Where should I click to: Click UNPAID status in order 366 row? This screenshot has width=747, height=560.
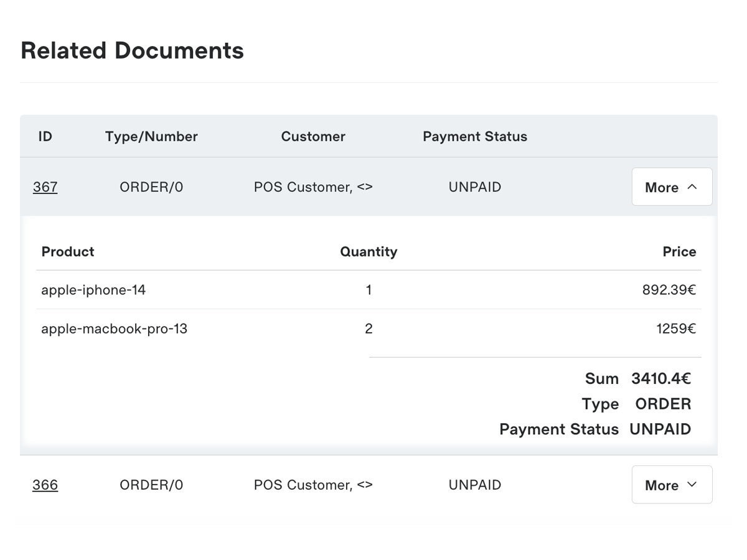tap(474, 485)
